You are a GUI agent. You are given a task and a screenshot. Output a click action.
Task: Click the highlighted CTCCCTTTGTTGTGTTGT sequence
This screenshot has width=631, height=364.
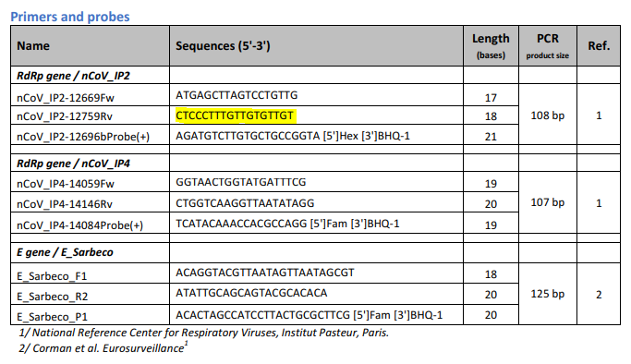(235, 115)
